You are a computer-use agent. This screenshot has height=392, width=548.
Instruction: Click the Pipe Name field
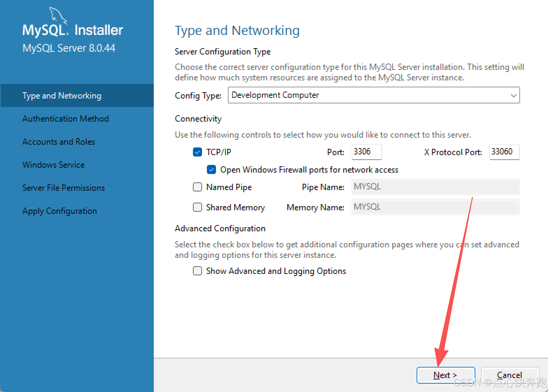point(435,187)
